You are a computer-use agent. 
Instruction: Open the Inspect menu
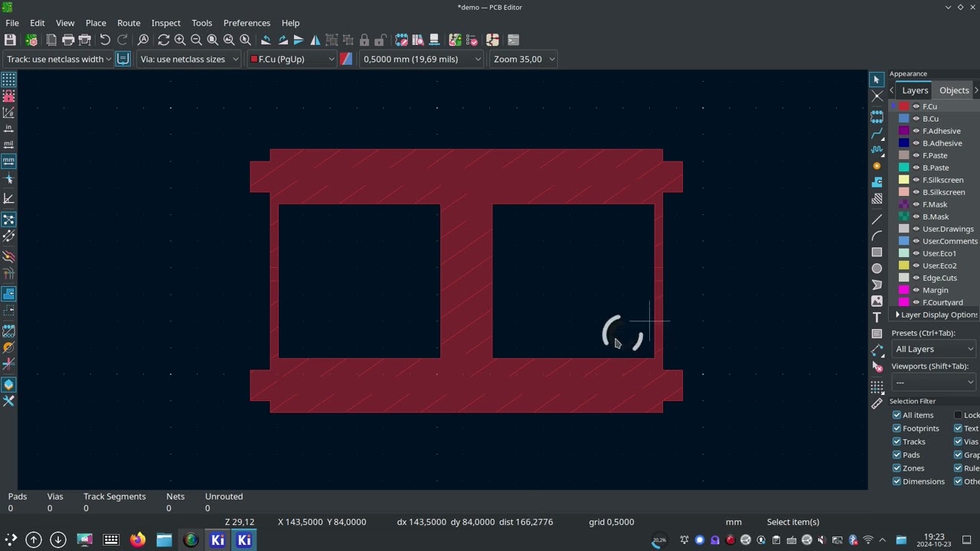[165, 23]
